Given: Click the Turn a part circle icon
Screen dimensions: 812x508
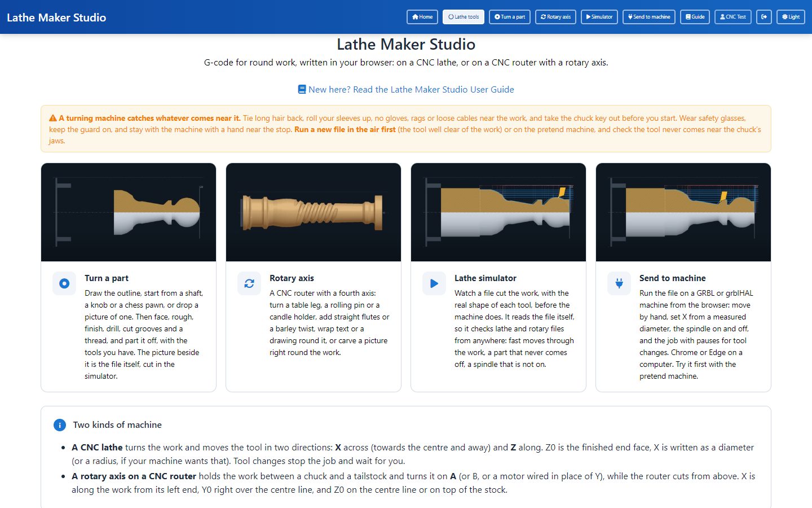Looking at the screenshot, I should click(x=64, y=283).
